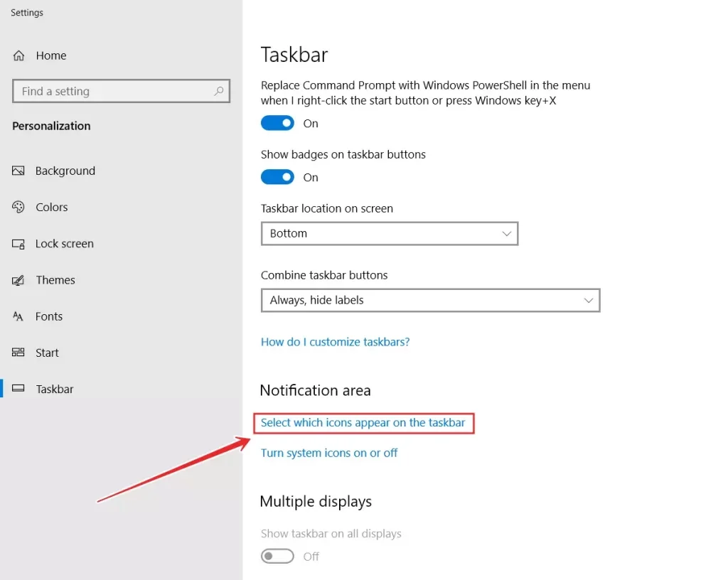
Task: Click the Colors palette icon
Action: coord(18,207)
